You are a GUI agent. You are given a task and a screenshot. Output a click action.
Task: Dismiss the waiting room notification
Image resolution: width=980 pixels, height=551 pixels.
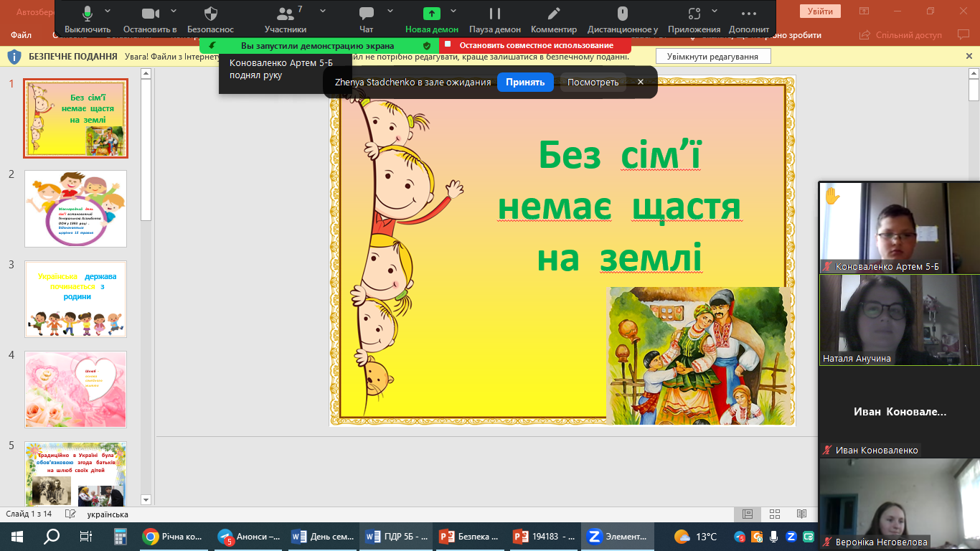[x=641, y=83]
